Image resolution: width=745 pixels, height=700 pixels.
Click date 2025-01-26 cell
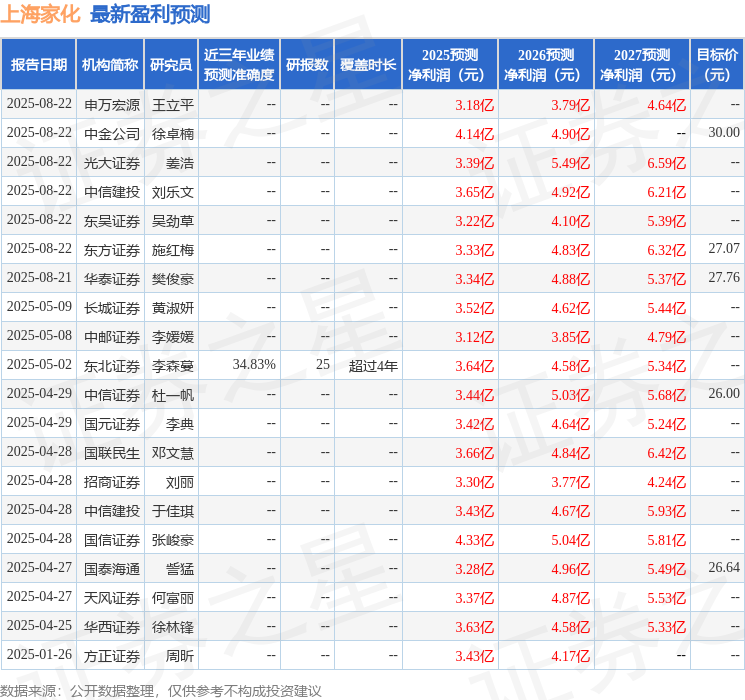pos(39,654)
